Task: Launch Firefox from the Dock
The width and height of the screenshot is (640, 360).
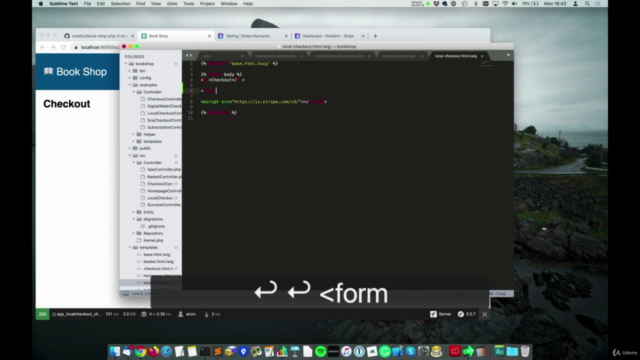Action: pos(153,351)
